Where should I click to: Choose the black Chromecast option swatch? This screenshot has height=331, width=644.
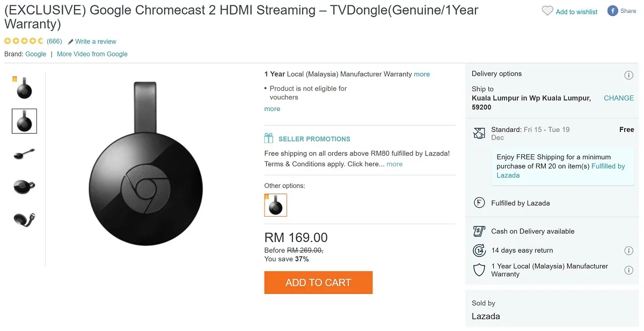[276, 205]
